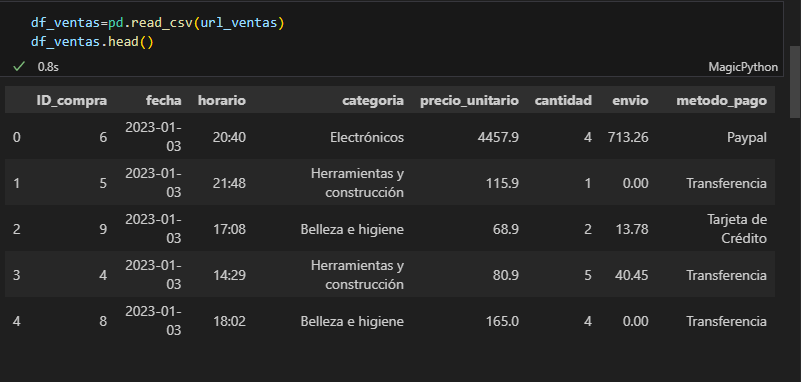801x382 pixels.
Task: Click the 0.8s execution time label
Action: pyautogui.click(x=48, y=67)
